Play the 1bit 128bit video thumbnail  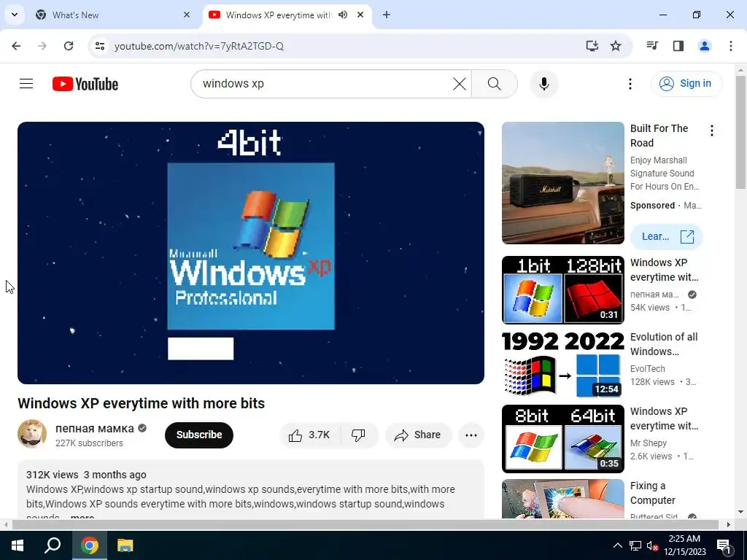point(562,290)
